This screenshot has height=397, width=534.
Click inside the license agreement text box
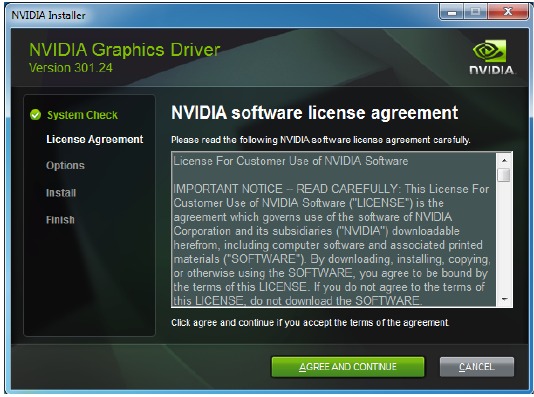334,230
